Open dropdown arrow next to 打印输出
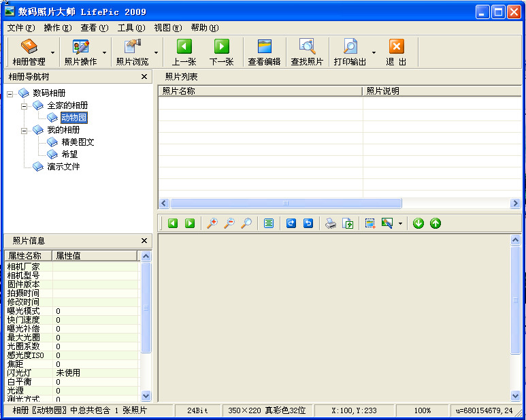 [374, 52]
